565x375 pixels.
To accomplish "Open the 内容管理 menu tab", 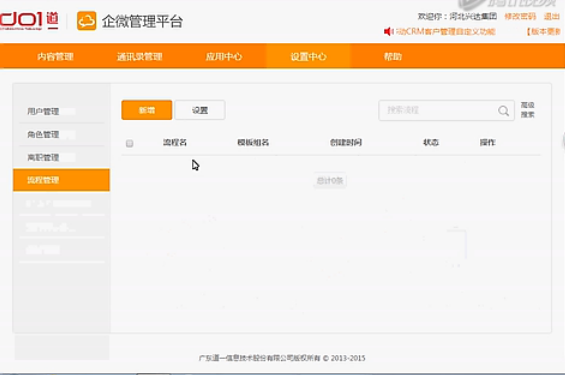I will click(x=55, y=57).
